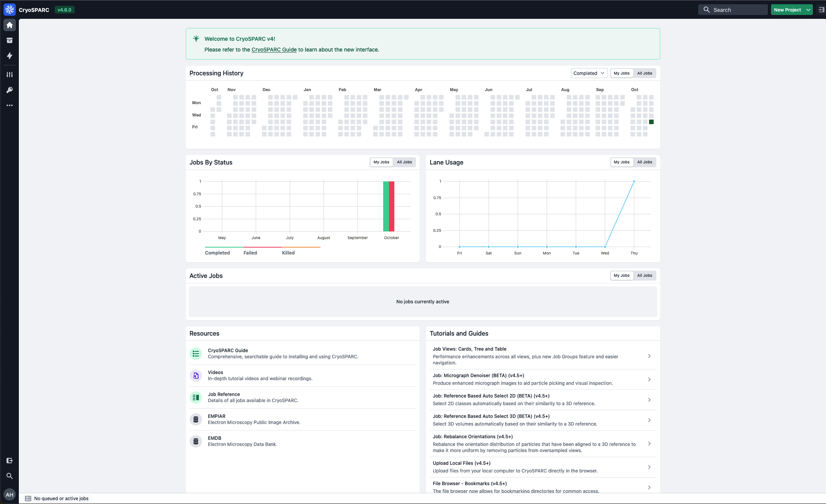Viewport: 826px width, 504px height.
Task: Open the Projects archive icon in the sidebar
Action: click(10, 40)
